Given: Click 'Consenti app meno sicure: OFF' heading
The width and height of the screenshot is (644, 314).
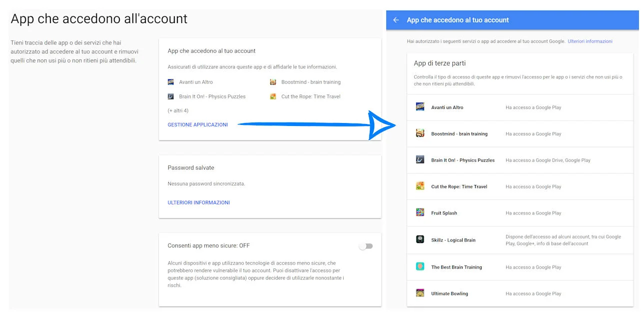Looking at the screenshot, I should [209, 246].
